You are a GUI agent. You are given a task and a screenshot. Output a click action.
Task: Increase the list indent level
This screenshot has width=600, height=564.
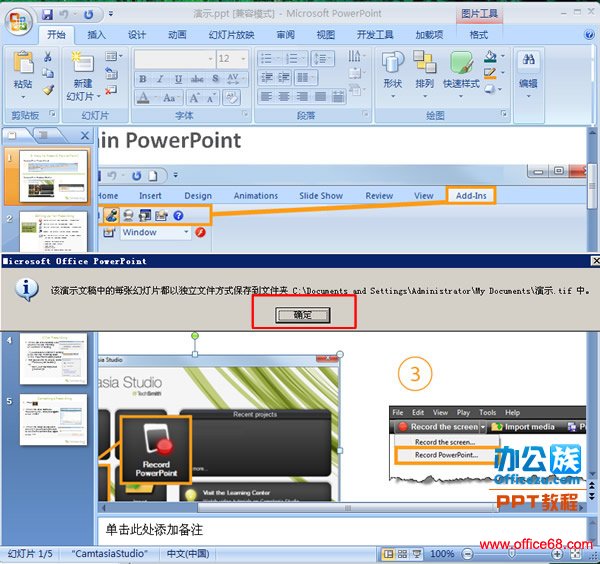coord(284,78)
